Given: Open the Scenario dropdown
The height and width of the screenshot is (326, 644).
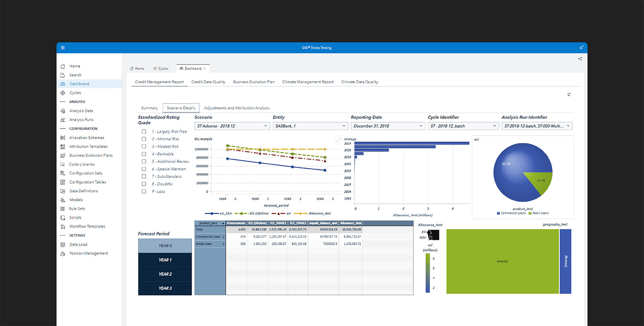Looking at the screenshot, I should click(232, 126).
